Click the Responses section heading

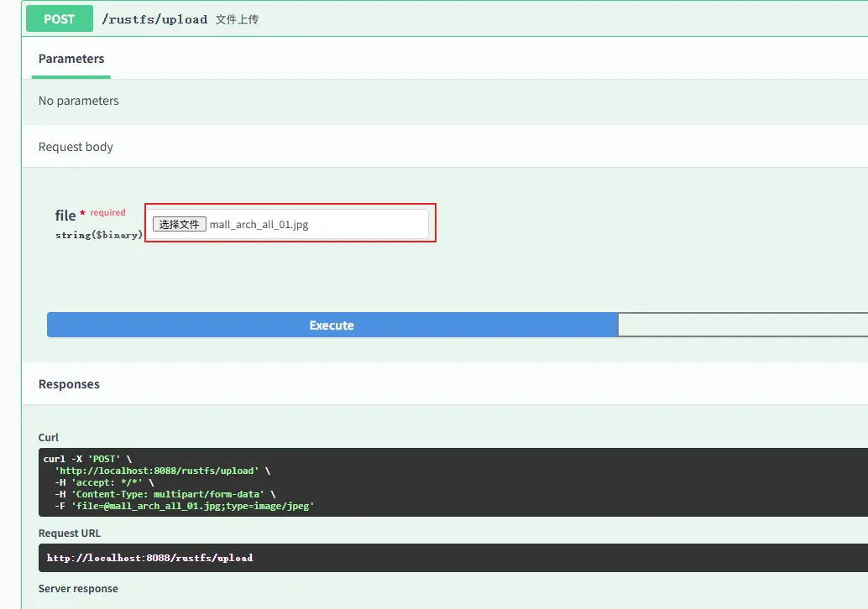click(x=69, y=384)
